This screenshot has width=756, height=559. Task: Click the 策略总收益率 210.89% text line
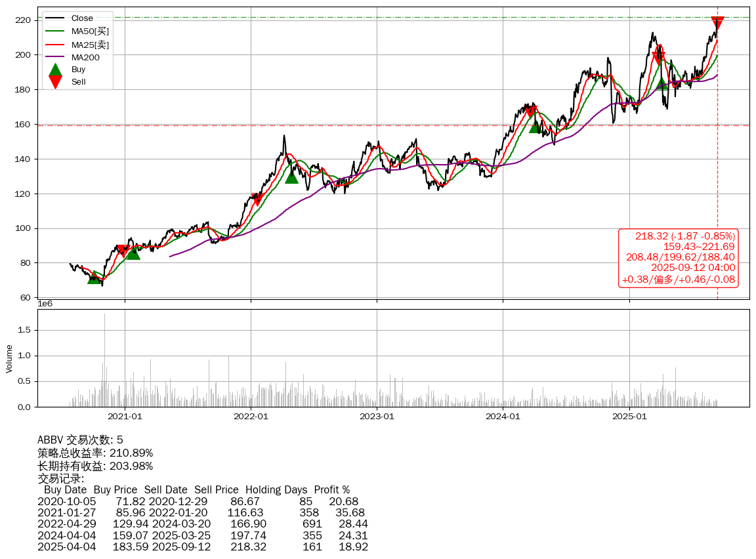coord(95,453)
